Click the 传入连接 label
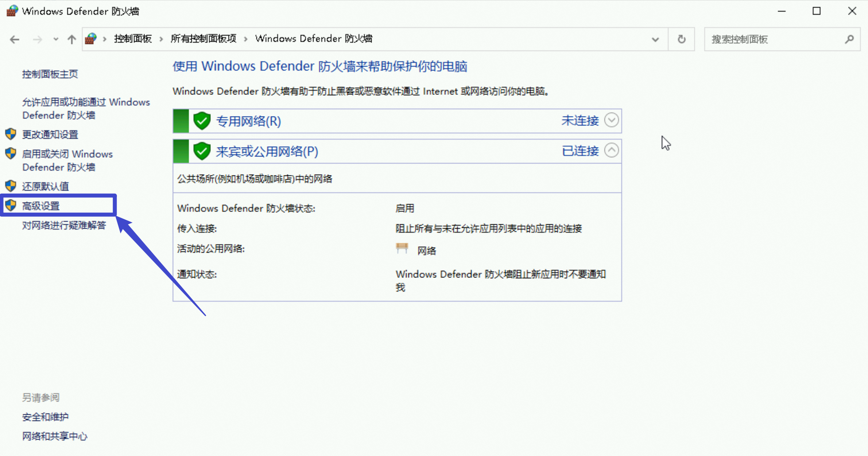 [197, 229]
